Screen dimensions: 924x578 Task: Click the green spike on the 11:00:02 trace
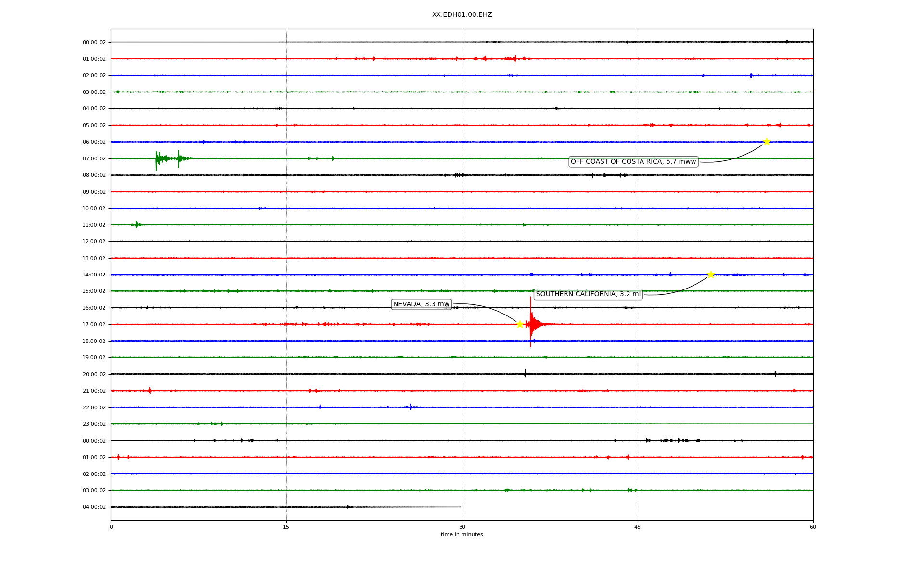[137, 224]
